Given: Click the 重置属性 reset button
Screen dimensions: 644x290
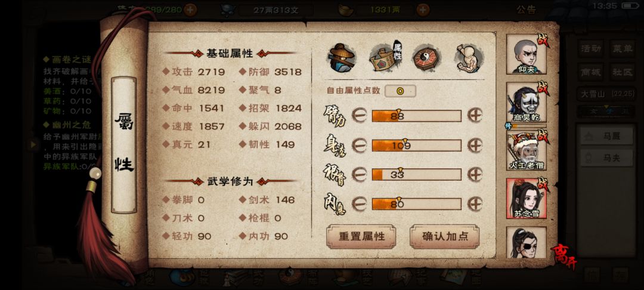Looking at the screenshot, I should (361, 237).
